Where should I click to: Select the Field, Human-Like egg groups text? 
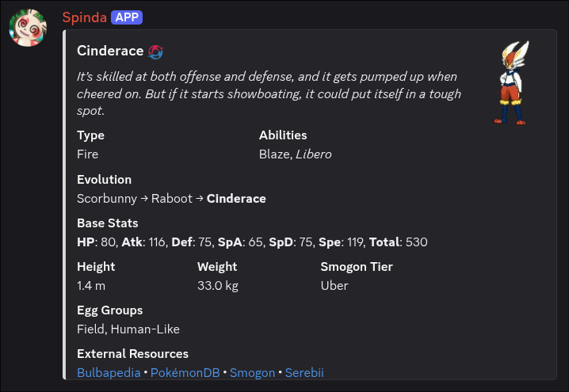(128, 329)
